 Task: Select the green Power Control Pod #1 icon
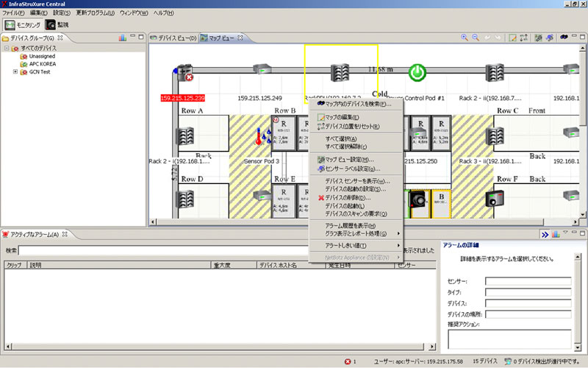417,72
